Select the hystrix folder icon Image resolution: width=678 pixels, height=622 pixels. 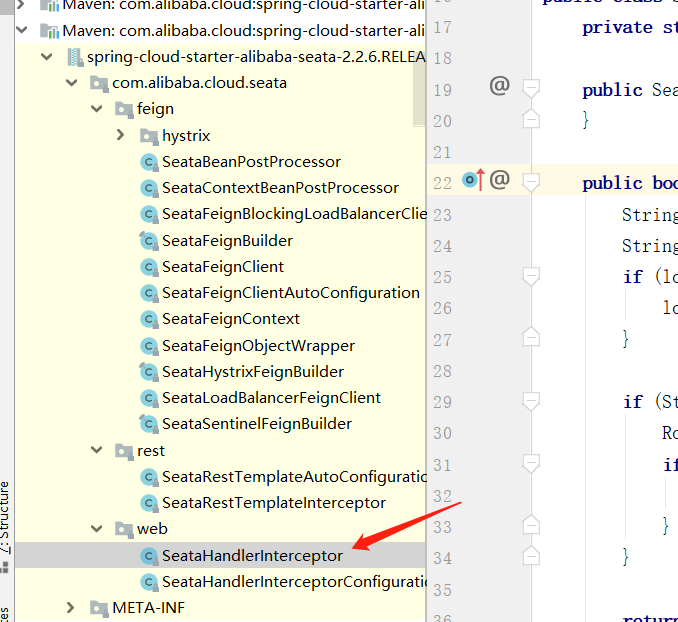tap(149, 136)
